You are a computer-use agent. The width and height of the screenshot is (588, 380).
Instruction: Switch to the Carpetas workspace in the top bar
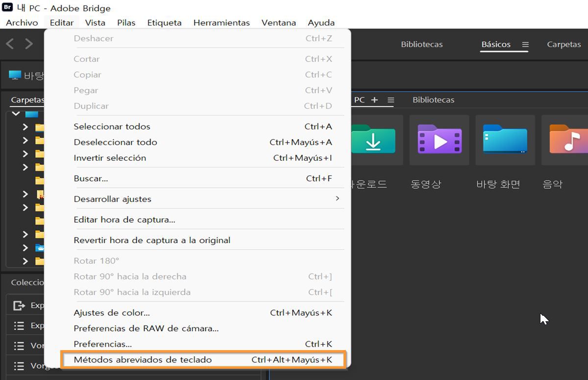(564, 44)
